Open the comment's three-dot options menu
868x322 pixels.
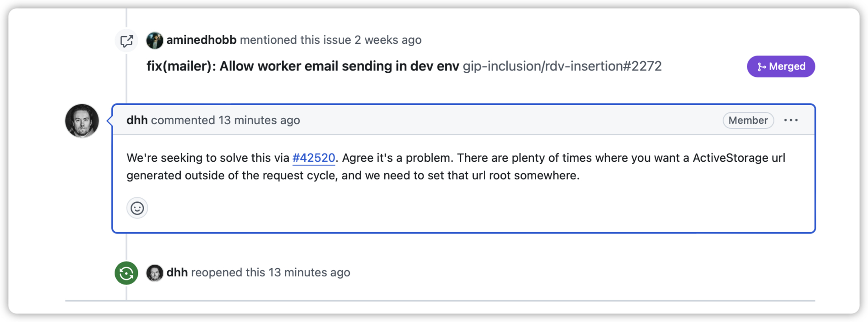pos(791,120)
